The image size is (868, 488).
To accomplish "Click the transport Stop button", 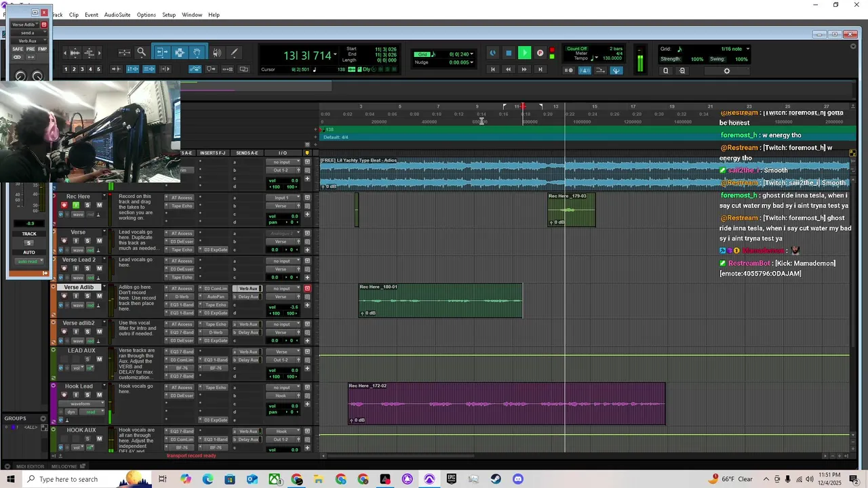I will point(509,53).
